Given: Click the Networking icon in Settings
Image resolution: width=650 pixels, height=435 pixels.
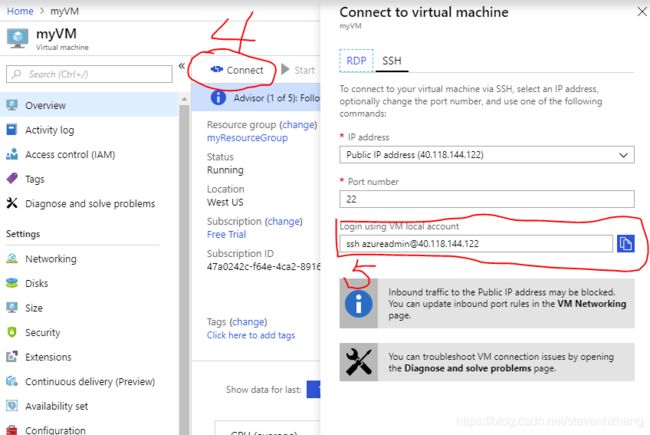Looking at the screenshot, I should 12,259.
